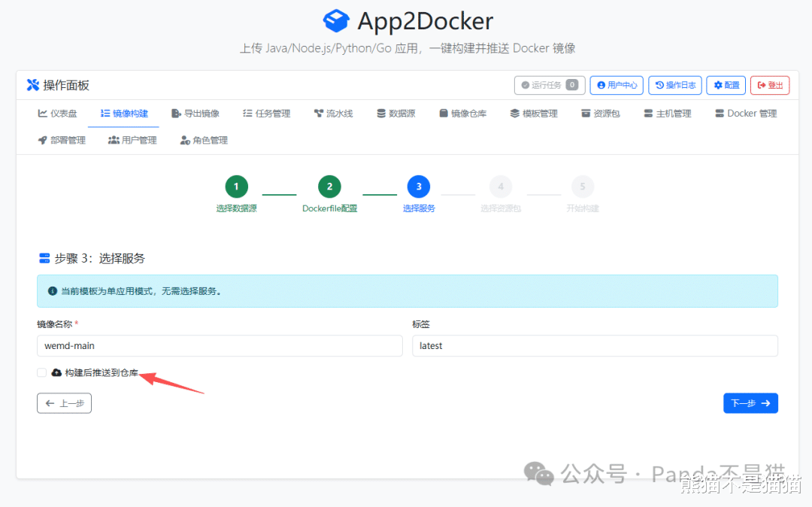Click step 2 circle Dockerfile配置
The height and width of the screenshot is (507, 812).
click(329, 187)
